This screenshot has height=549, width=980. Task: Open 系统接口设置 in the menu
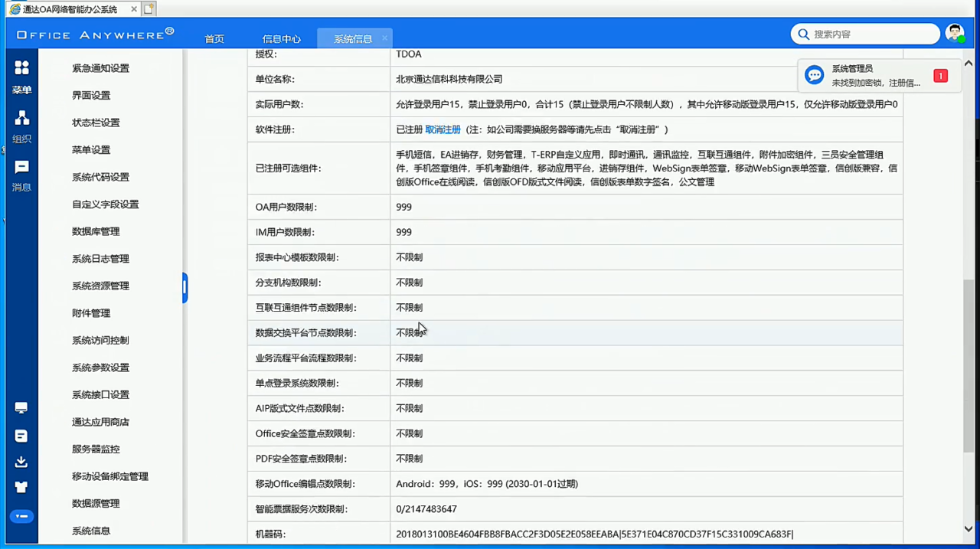(100, 394)
